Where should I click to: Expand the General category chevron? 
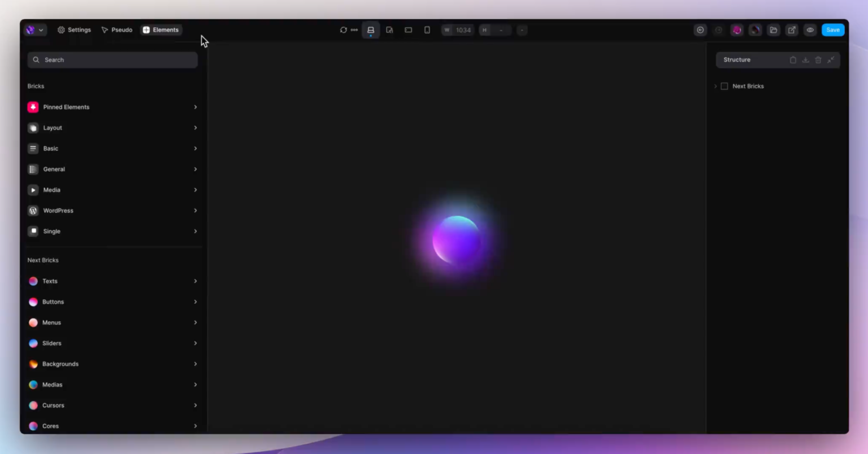[x=196, y=169]
